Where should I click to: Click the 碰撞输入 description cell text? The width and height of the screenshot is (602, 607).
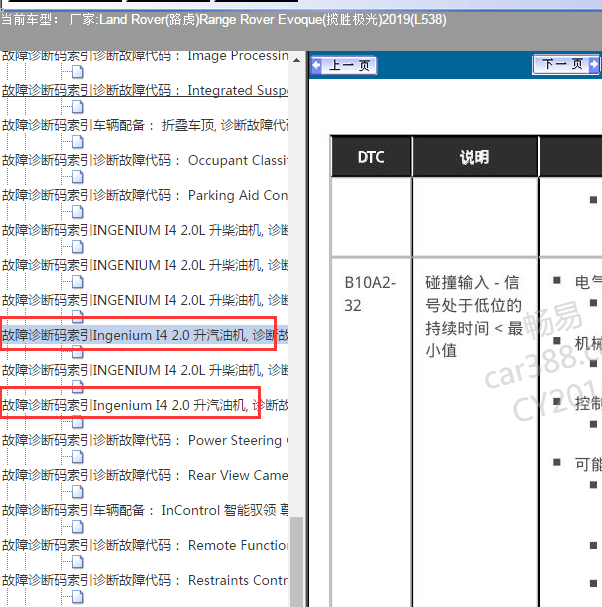[474, 316]
